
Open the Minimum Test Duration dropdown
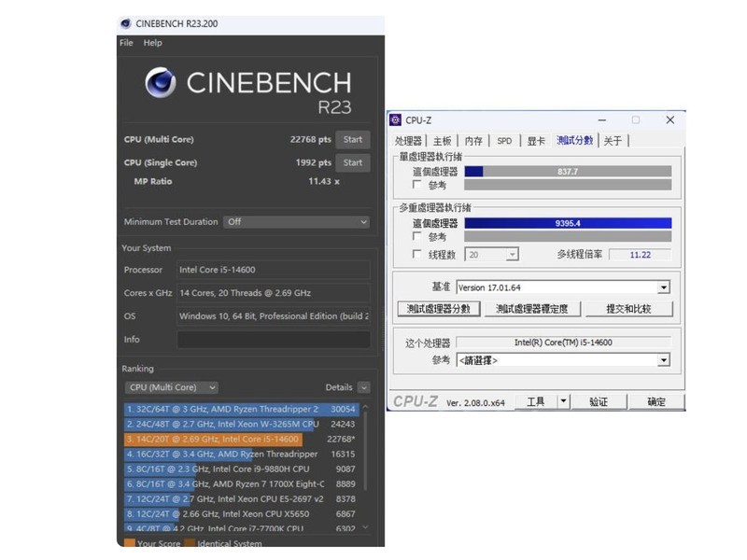tap(296, 222)
